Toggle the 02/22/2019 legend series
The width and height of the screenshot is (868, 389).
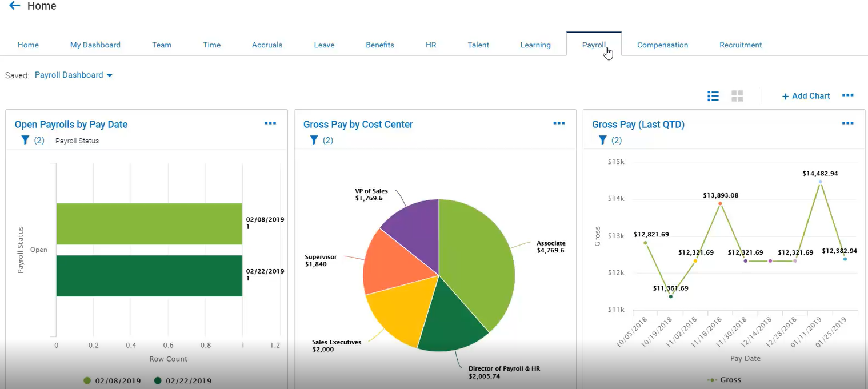tap(182, 380)
